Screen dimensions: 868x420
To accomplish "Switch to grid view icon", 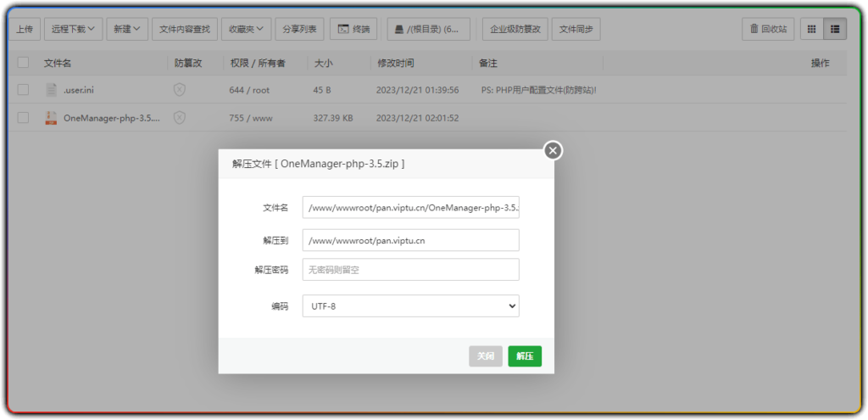I will coord(811,29).
